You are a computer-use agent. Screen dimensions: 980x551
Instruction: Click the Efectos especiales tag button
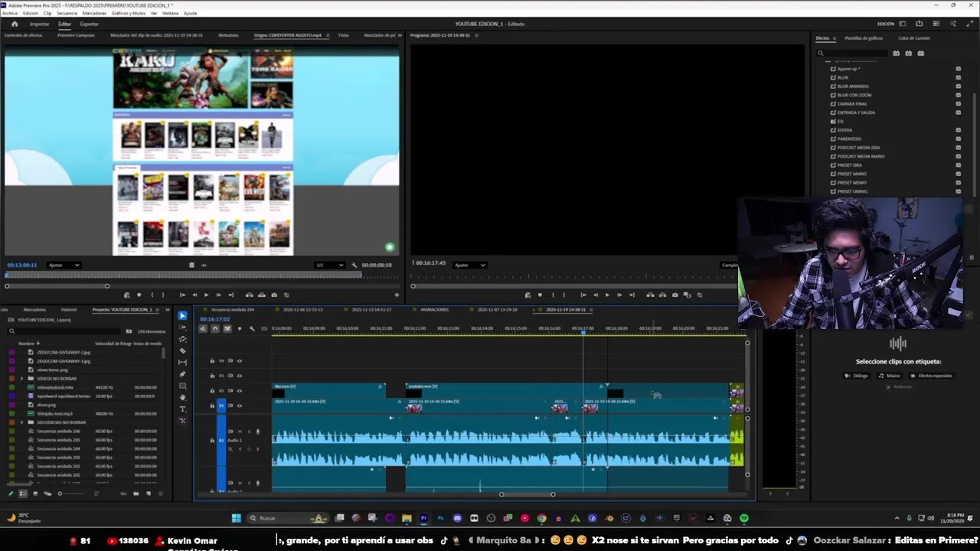(x=932, y=376)
